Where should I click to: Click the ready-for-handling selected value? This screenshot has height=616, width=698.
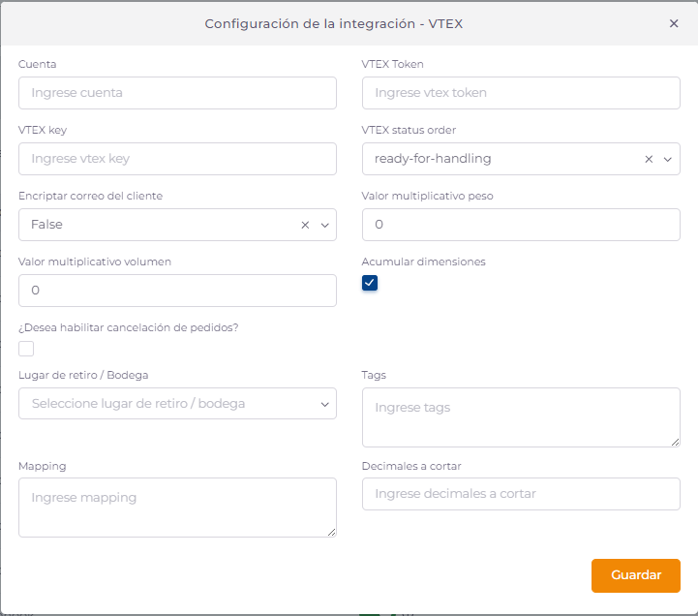434,159
